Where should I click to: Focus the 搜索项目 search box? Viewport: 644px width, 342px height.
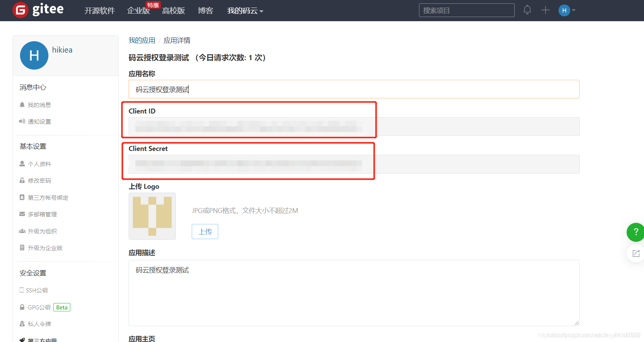[467, 10]
